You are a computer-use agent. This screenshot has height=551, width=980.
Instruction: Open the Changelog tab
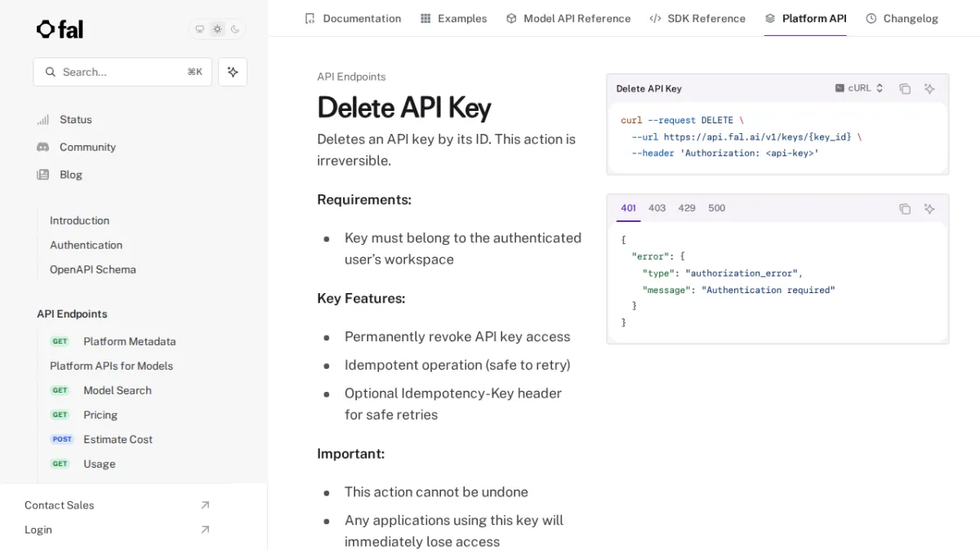pos(902,18)
